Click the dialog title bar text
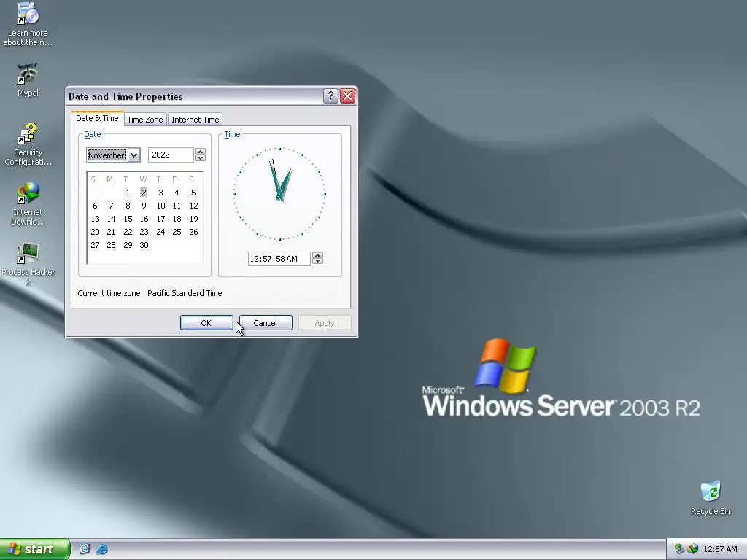 coord(125,96)
